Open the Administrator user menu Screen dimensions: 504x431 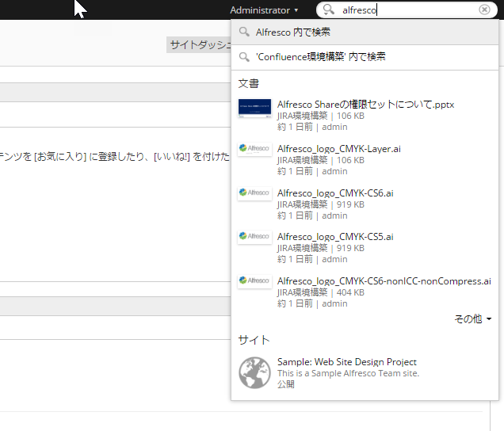[x=264, y=10]
